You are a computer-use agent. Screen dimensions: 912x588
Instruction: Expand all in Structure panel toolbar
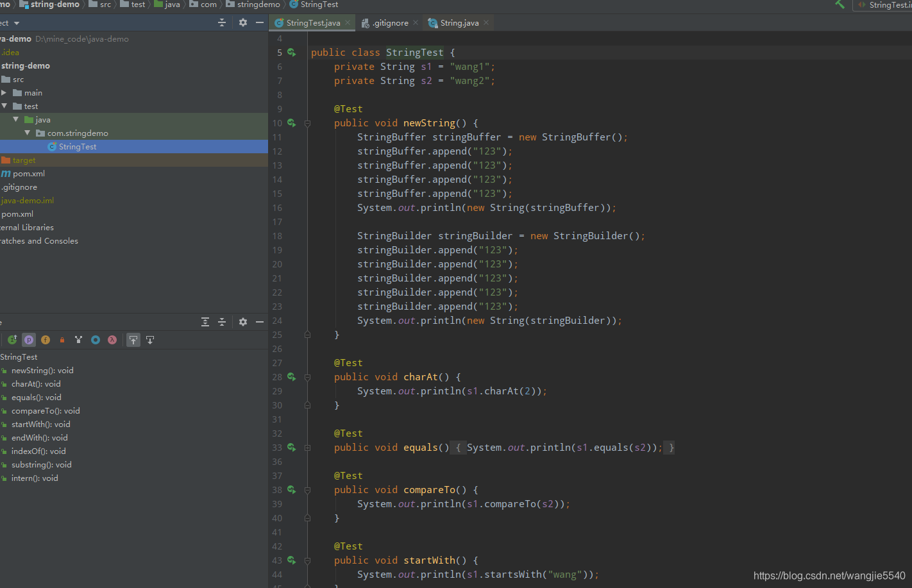pyautogui.click(x=205, y=322)
